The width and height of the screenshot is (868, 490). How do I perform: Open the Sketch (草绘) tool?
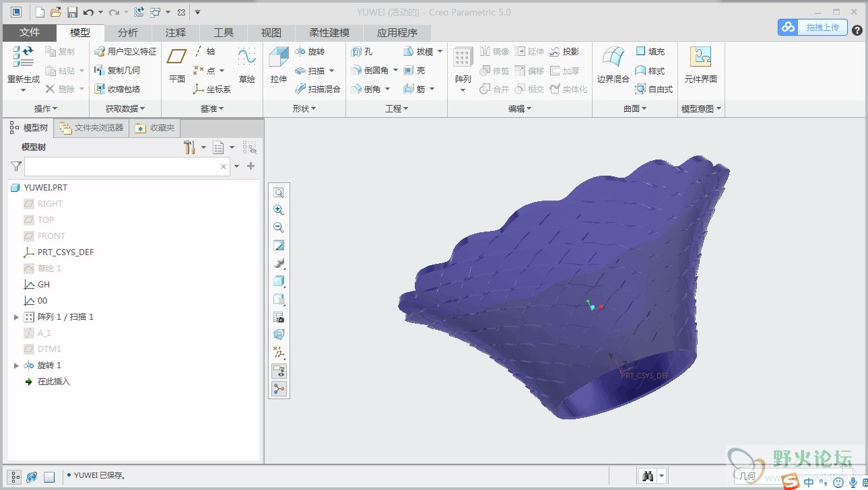point(247,66)
